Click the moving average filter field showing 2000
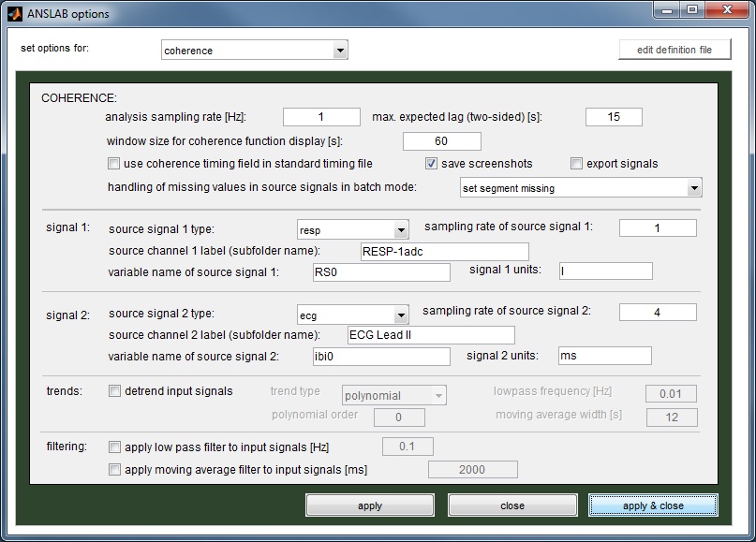Image resolution: width=756 pixels, height=542 pixels. click(472, 469)
